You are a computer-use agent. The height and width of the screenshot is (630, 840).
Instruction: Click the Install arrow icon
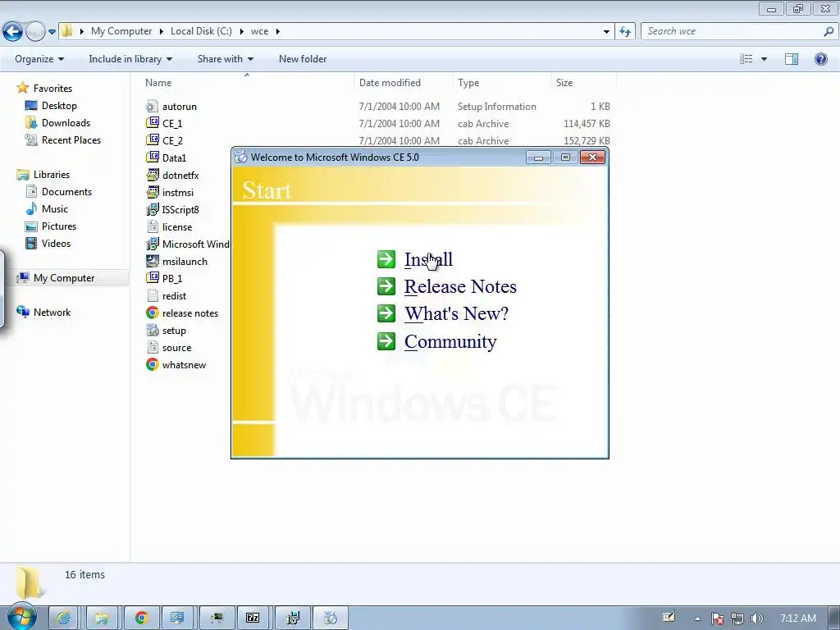(x=386, y=258)
